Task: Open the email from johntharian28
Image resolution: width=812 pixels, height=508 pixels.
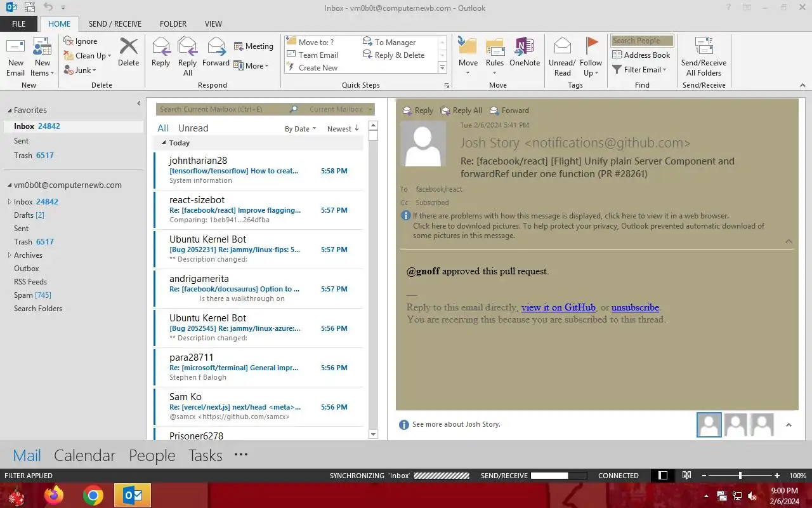Action: 259,170
